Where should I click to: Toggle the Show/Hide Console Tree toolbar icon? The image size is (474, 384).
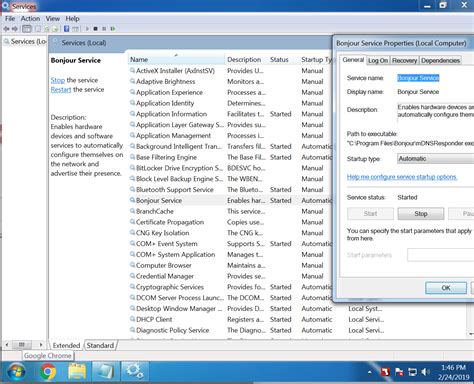tap(27, 29)
